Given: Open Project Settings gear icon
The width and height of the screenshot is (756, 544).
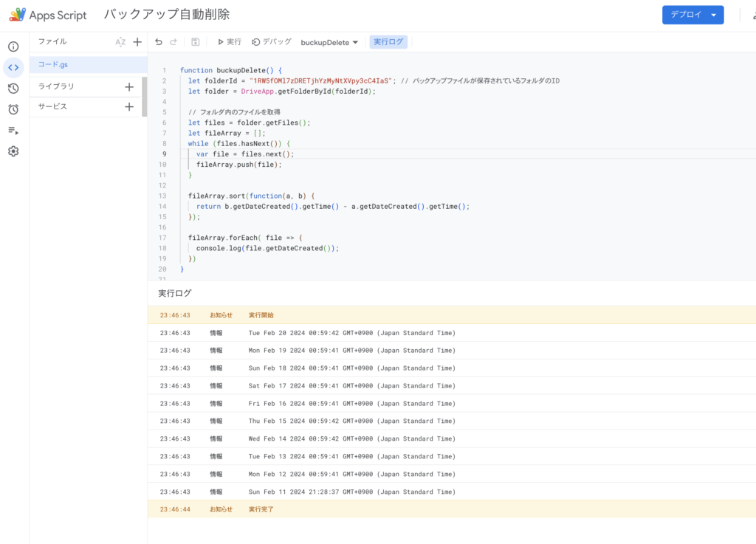Looking at the screenshot, I should [13, 151].
